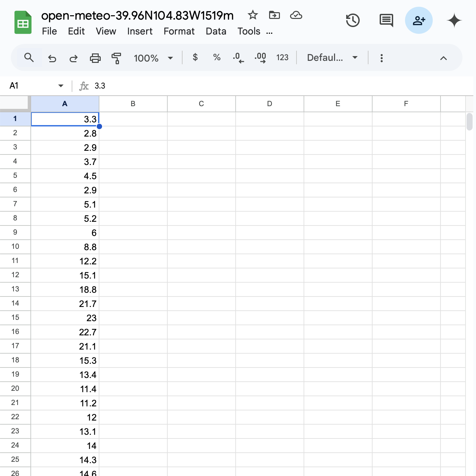Select column D header
Image resolution: width=476 pixels, height=476 pixels.
[x=270, y=104]
